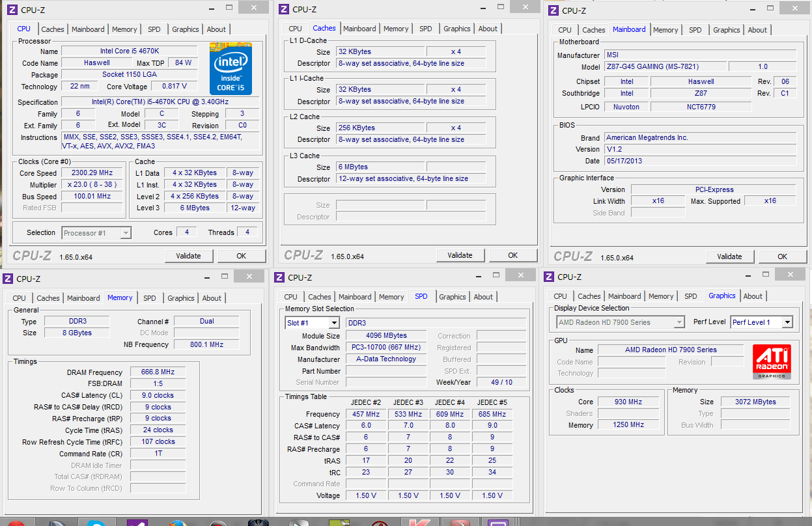Open the Memory tab in the Mainboard window
The width and height of the screenshot is (812, 526).
tap(665, 30)
